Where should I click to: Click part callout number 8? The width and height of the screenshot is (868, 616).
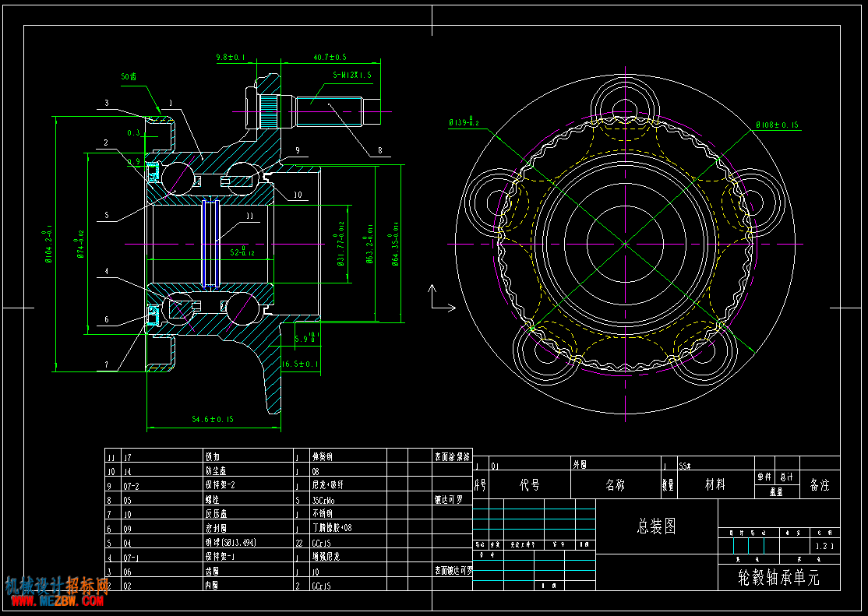[379, 150]
